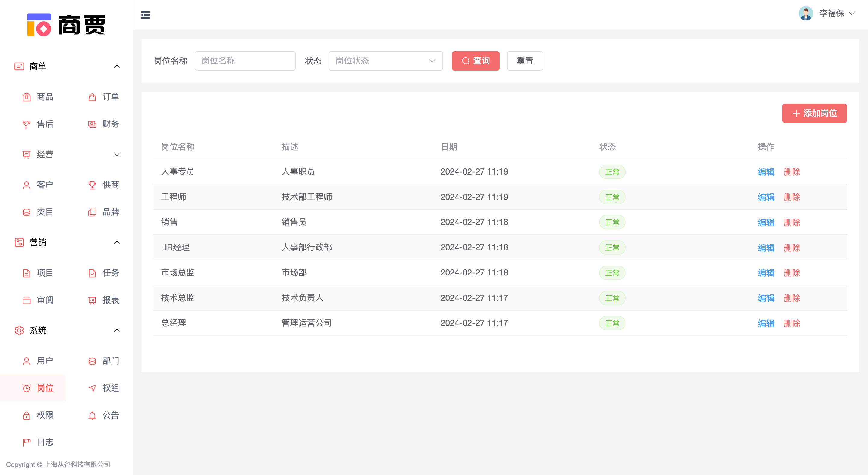The height and width of the screenshot is (475, 868).
Task: Click the 添加岗位 button
Action: pyautogui.click(x=814, y=113)
